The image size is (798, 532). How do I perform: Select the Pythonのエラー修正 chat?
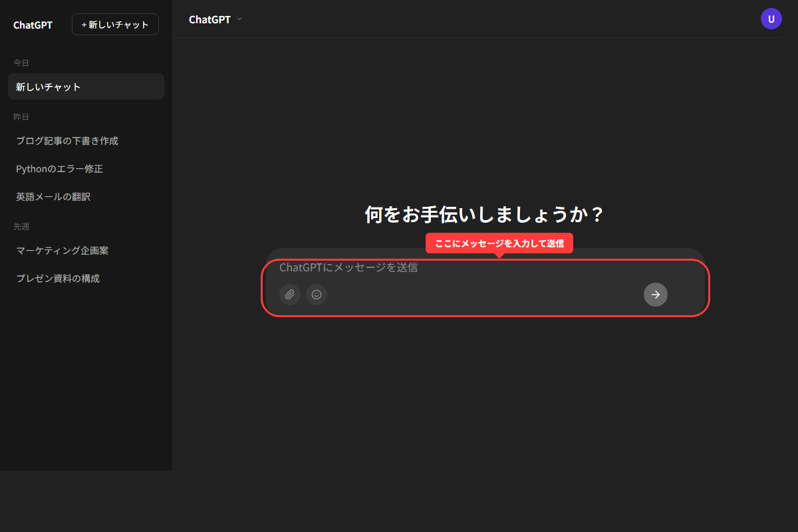click(59, 168)
